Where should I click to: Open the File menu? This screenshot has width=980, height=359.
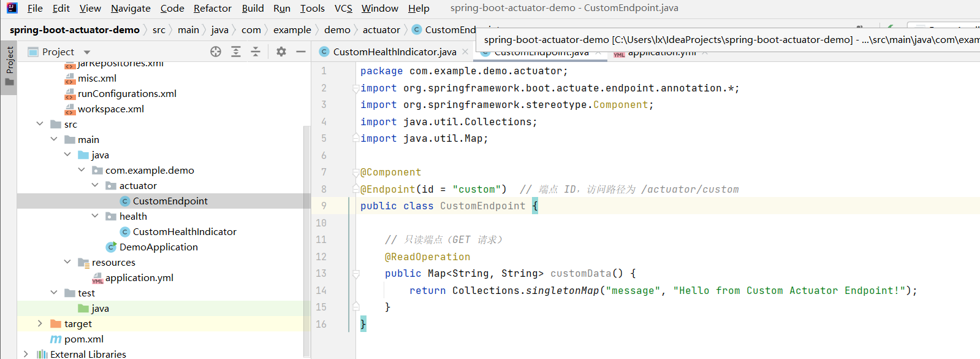pyautogui.click(x=35, y=8)
